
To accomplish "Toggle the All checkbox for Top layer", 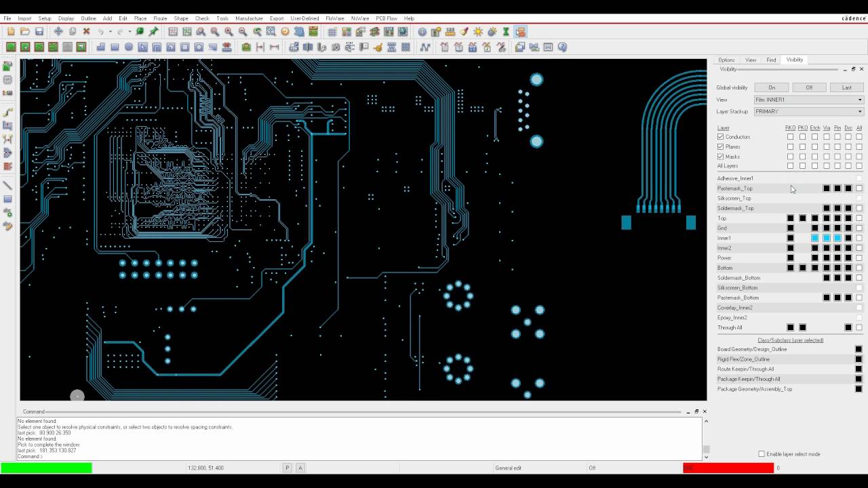I will point(859,218).
